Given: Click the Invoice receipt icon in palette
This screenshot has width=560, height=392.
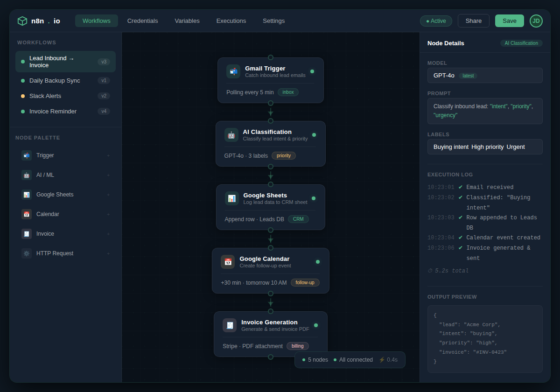Looking at the screenshot, I should [x=27, y=234].
